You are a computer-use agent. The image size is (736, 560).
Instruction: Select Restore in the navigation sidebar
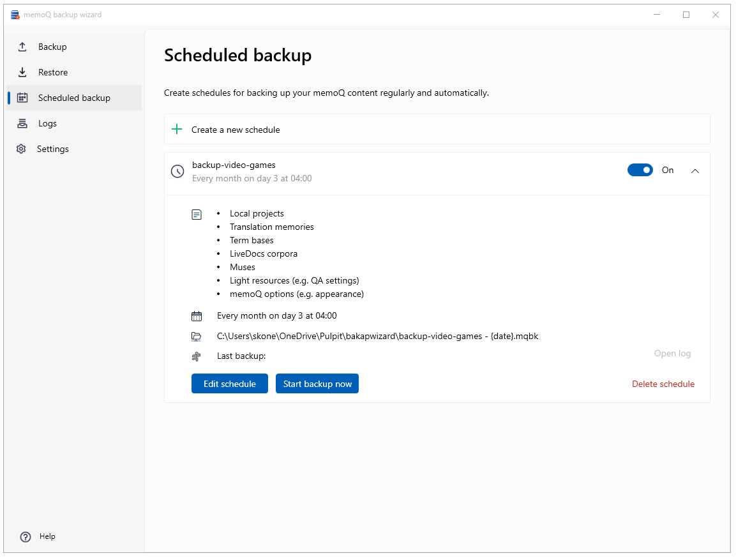(51, 72)
